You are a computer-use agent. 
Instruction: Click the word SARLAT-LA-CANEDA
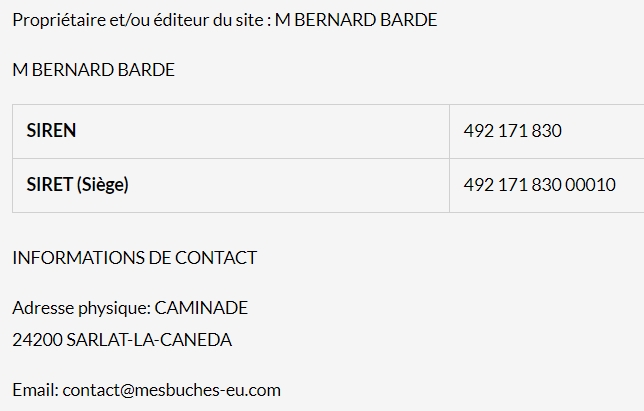[x=149, y=340]
